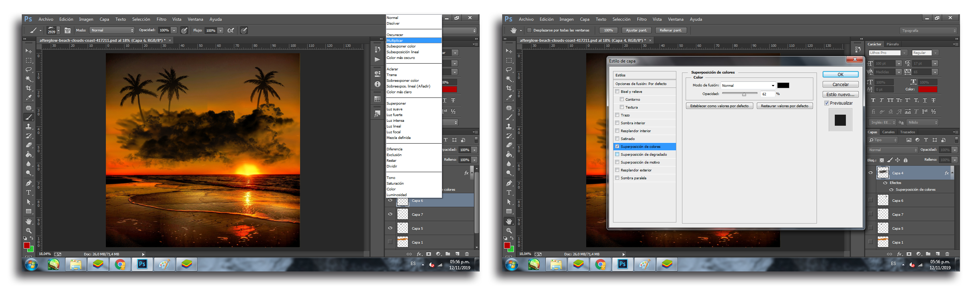The image size is (980, 290).
Task: Select Rectangular Marquee tool in right window
Action: tap(509, 60)
